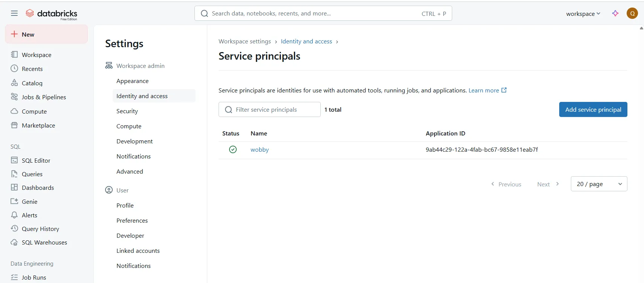
Task: Open the 20 / page dropdown
Action: pyautogui.click(x=599, y=184)
